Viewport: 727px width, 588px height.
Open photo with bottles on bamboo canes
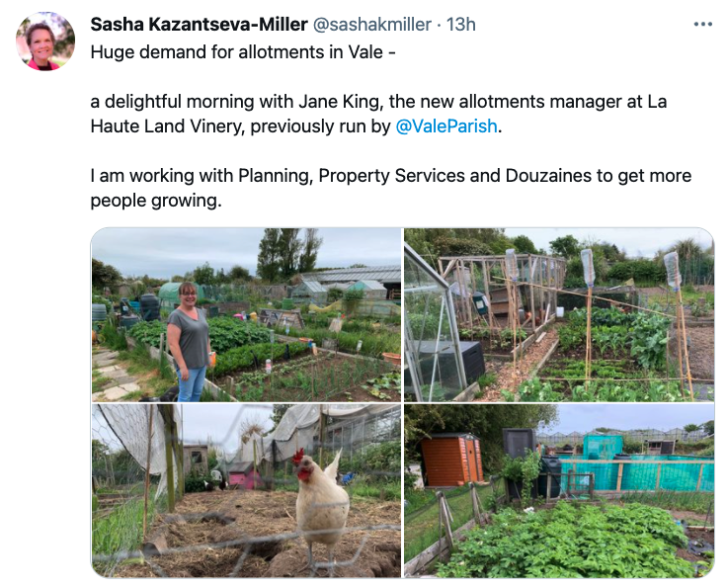559,314
